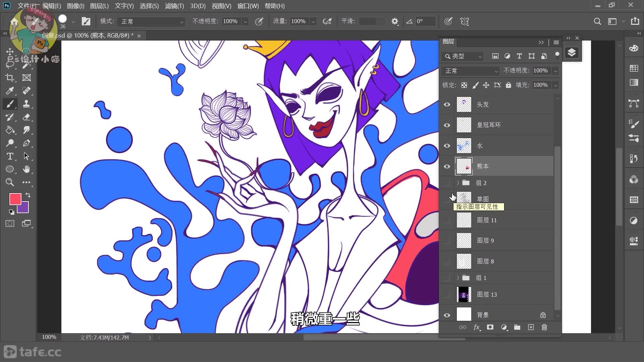Select the Ellipse shape tool

coord(10,169)
